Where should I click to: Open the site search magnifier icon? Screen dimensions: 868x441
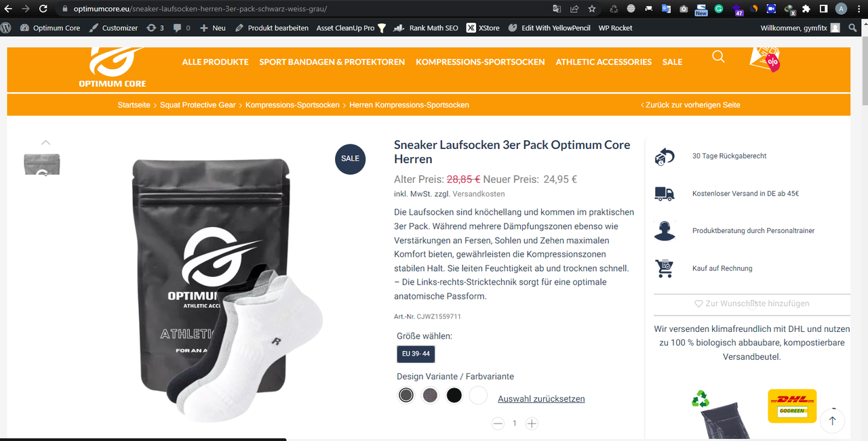tap(718, 56)
